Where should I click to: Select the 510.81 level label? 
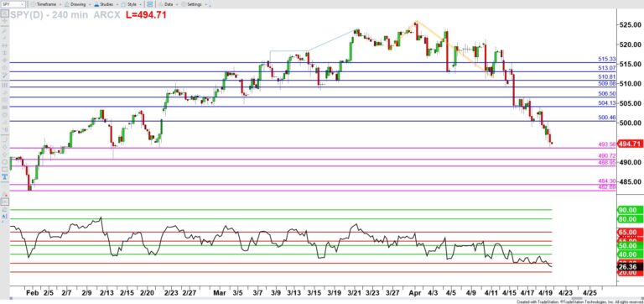606,77
